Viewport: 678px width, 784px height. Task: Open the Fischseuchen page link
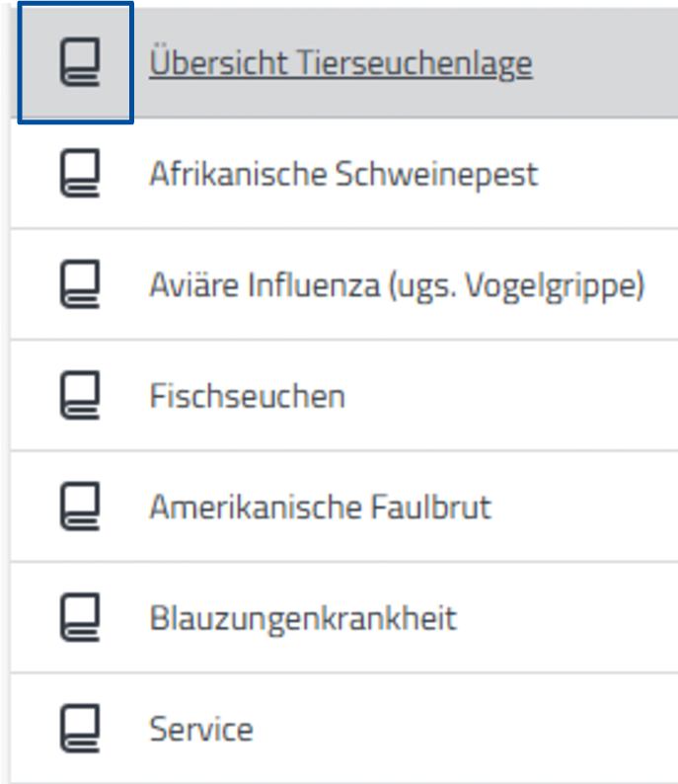248,397
